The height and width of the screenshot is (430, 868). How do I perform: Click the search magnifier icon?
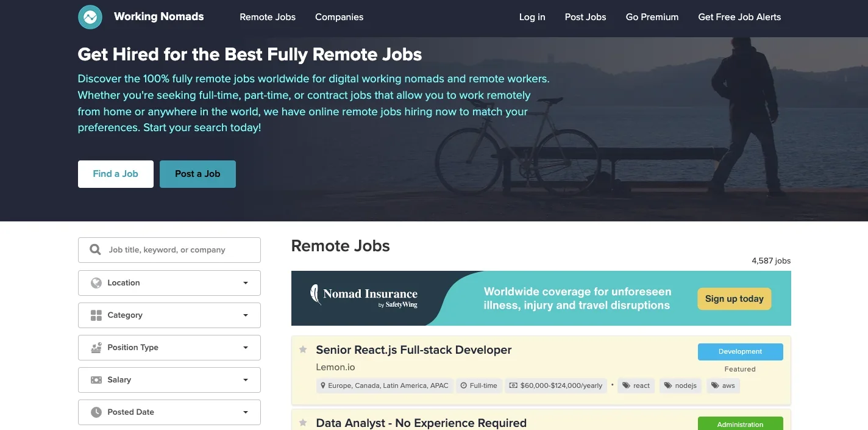click(x=95, y=250)
